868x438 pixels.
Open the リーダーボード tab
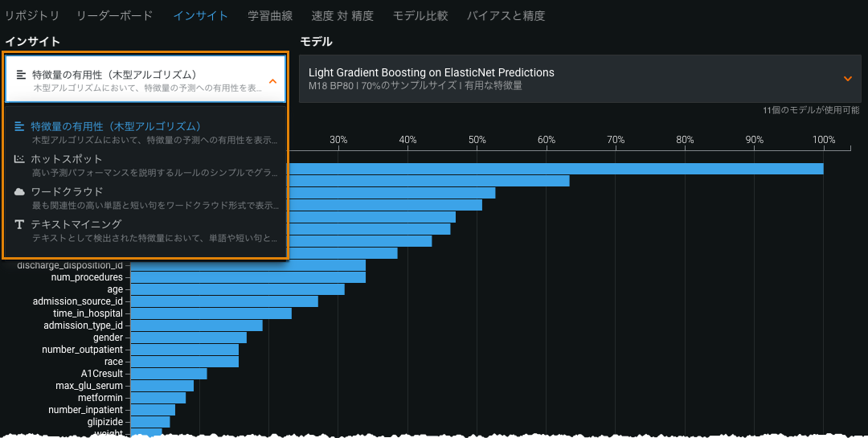click(x=114, y=15)
